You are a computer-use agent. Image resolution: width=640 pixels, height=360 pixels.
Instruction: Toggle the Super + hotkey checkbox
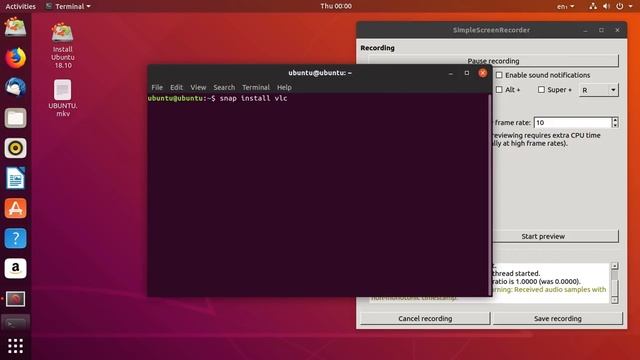point(541,89)
